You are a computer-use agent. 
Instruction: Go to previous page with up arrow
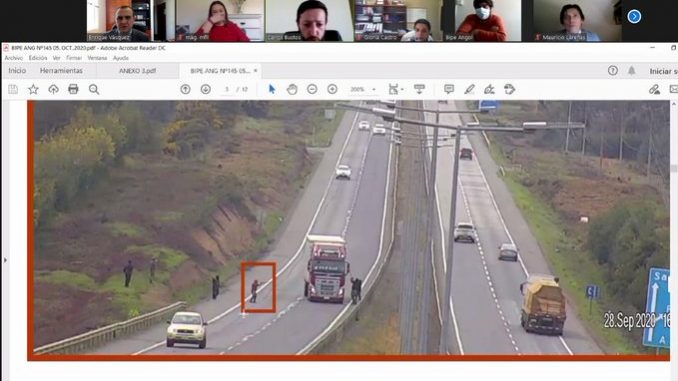[185, 90]
